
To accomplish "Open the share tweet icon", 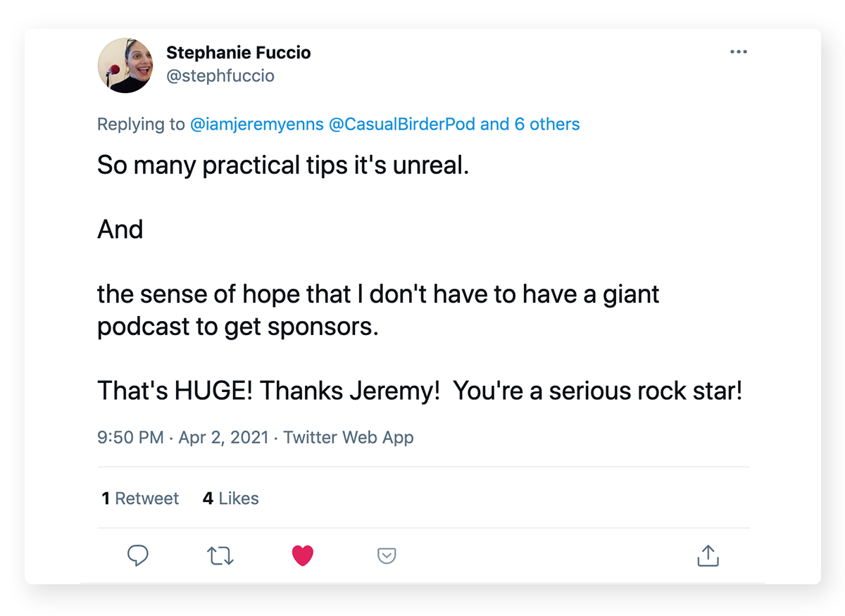I will pyautogui.click(x=708, y=556).
